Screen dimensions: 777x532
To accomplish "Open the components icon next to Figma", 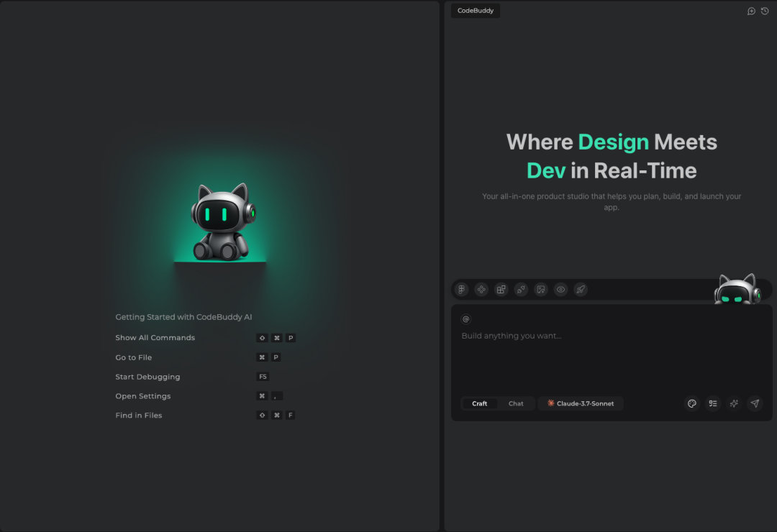I will coord(481,290).
